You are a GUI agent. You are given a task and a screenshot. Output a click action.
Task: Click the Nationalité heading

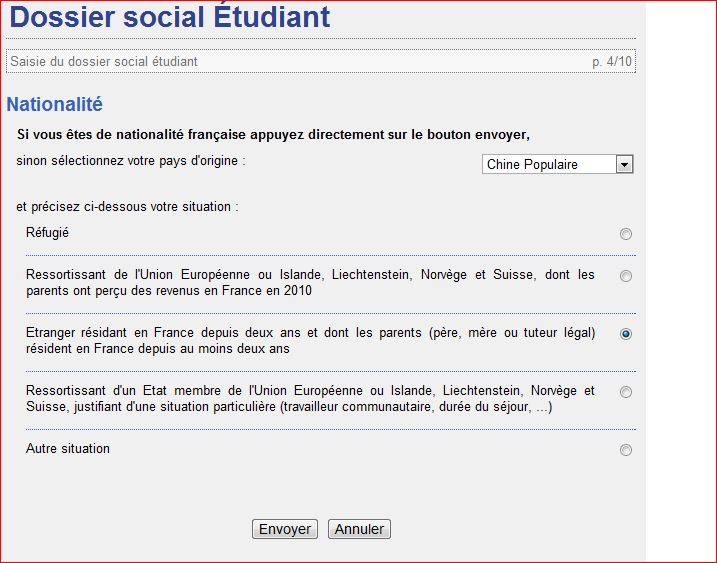tap(54, 104)
